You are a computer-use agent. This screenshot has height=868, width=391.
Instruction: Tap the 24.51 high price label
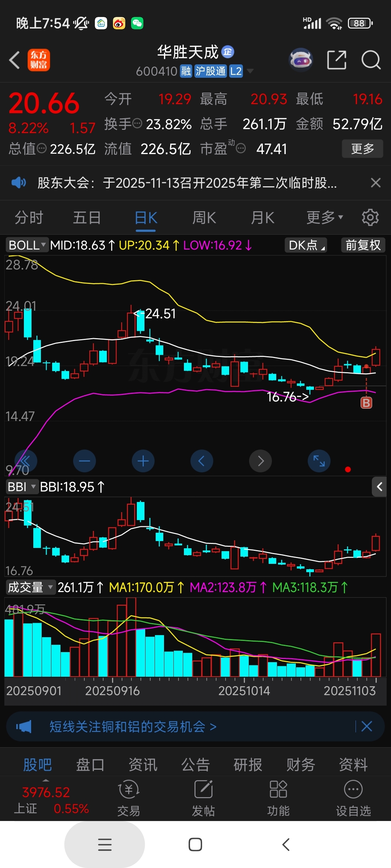[x=160, y=314]
